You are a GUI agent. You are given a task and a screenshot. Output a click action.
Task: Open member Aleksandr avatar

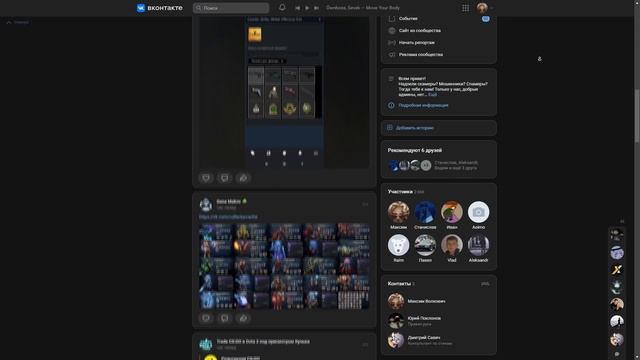[478, 245]
